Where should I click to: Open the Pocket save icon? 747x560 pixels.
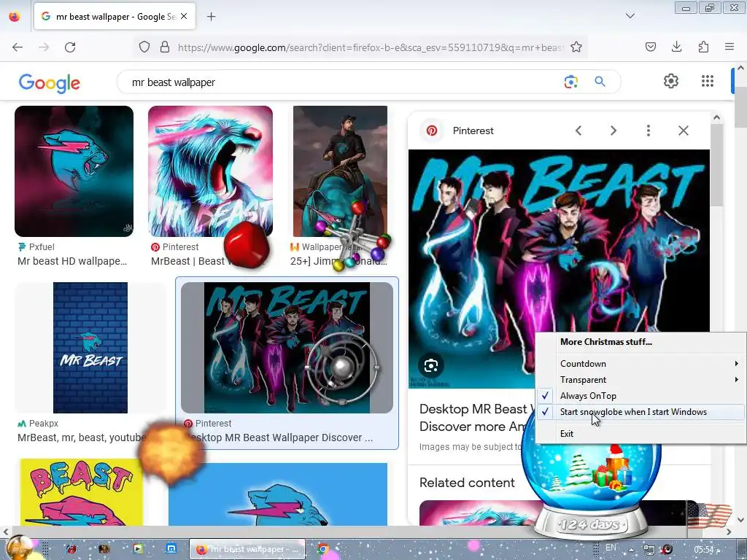tap(650, 47)
